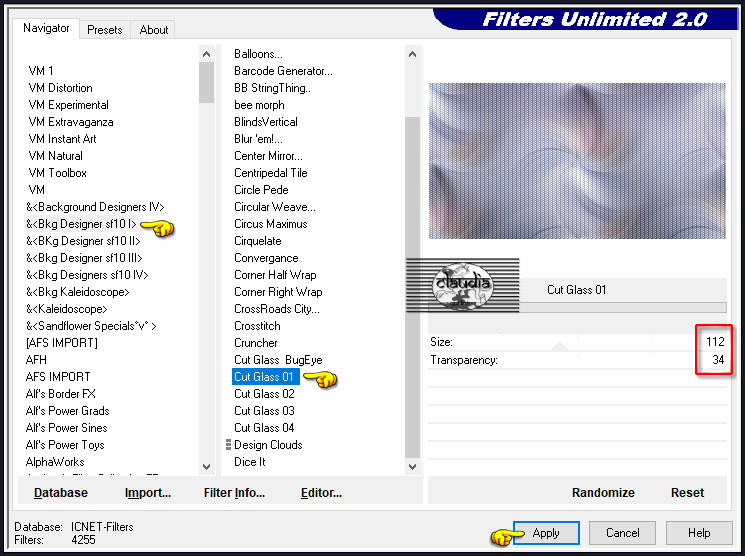This screenshot has width=745, height=556.
Task: Select the VM Natural category
Action: point(56,156)
